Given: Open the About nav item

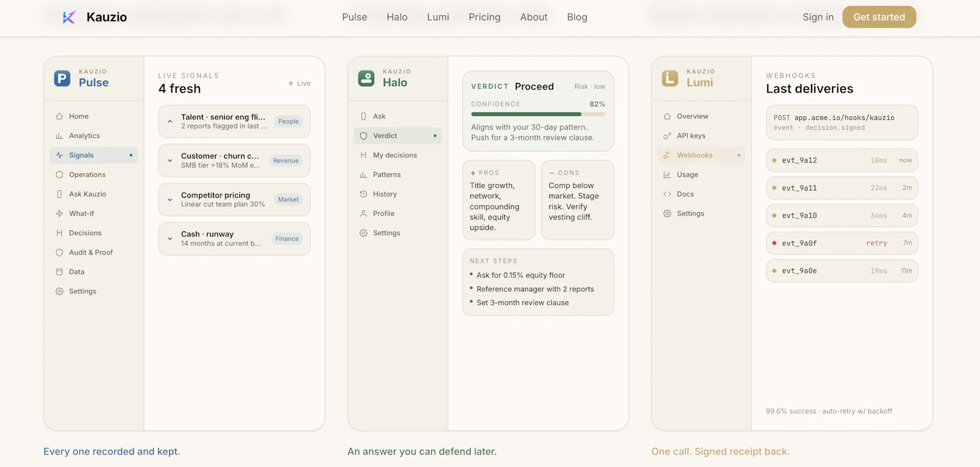Looking at the screenshot, I should pyautogui.click(x=533, y=17).
